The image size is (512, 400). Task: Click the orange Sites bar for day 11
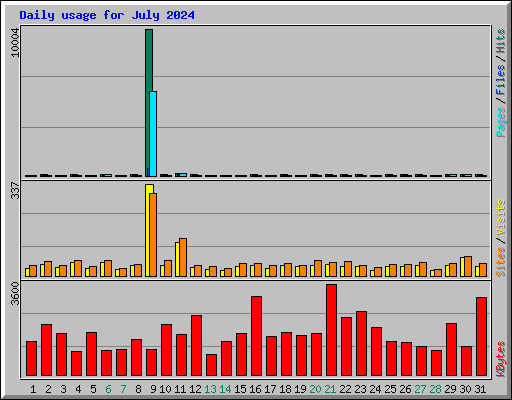pyautogui.click(x=183, y=257)
